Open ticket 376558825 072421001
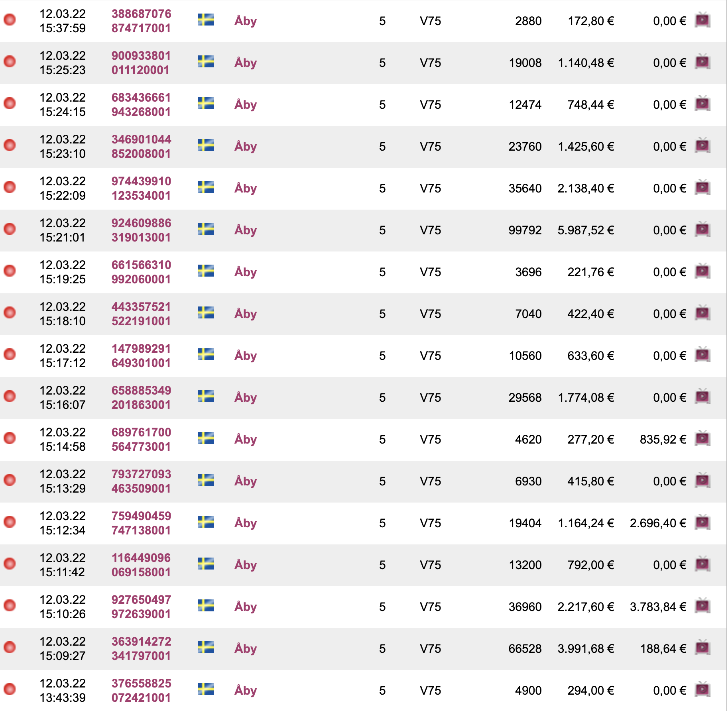 (x=141, y=690)
